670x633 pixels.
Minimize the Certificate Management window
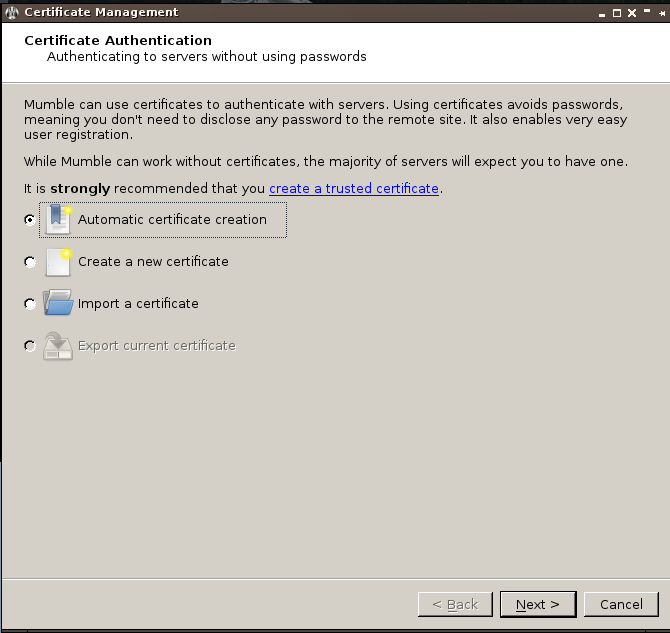coord(602,14)
